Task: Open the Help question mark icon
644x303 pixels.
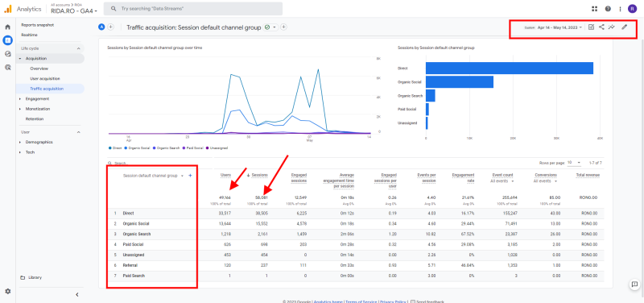Action: (x=608, y=9)
